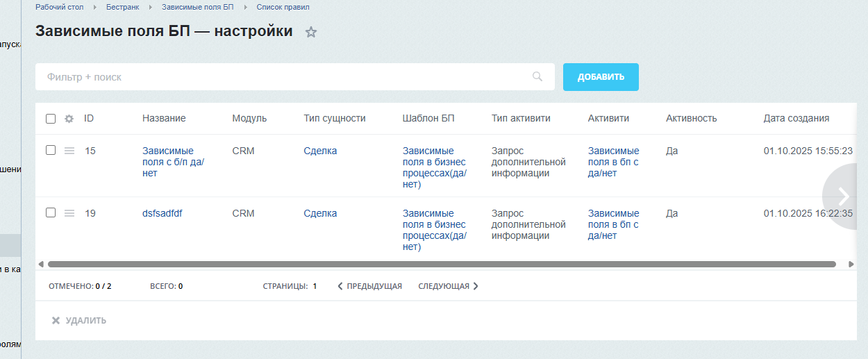
Task: Click the right arrow of horizontal scrollbar
Action: (x=851, y=264)
